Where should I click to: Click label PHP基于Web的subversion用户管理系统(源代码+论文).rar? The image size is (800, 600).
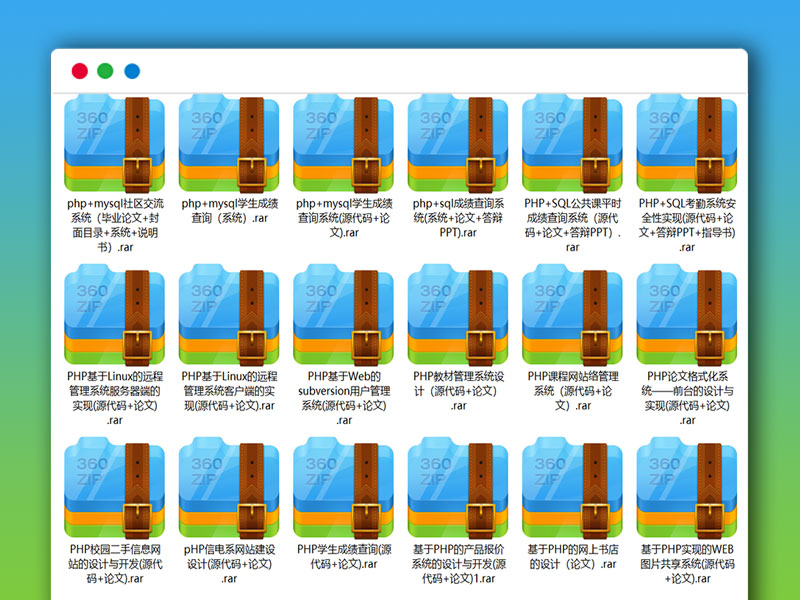pyautogui.click(x=344, y=398)
